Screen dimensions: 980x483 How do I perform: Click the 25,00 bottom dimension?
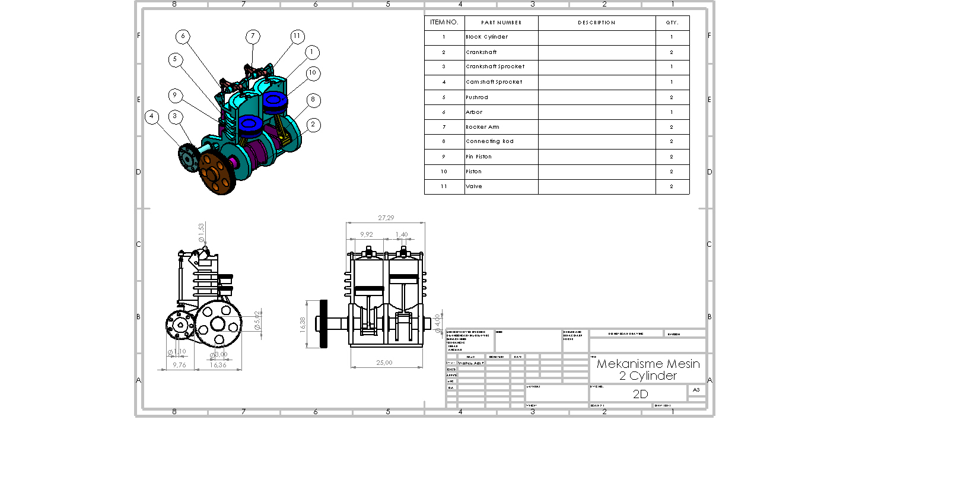coord(384,363)
